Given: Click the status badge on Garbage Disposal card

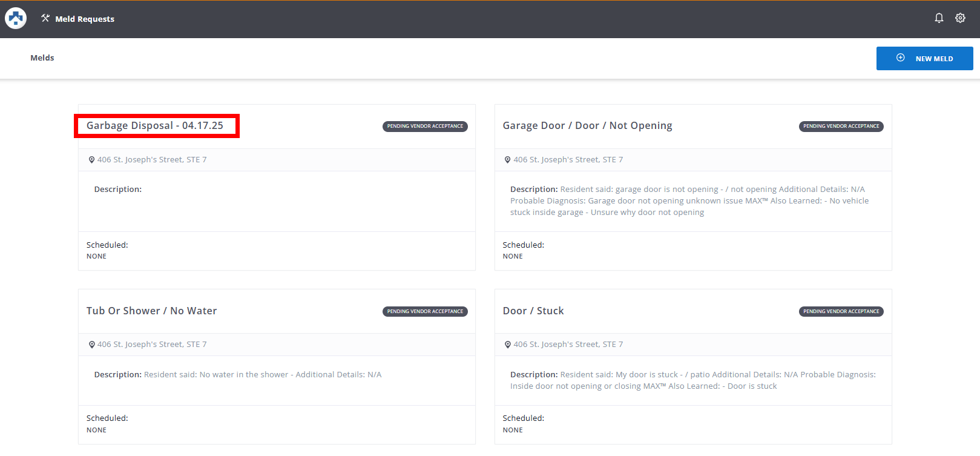Looking at the screenshot, I should [x=425, y=127].
